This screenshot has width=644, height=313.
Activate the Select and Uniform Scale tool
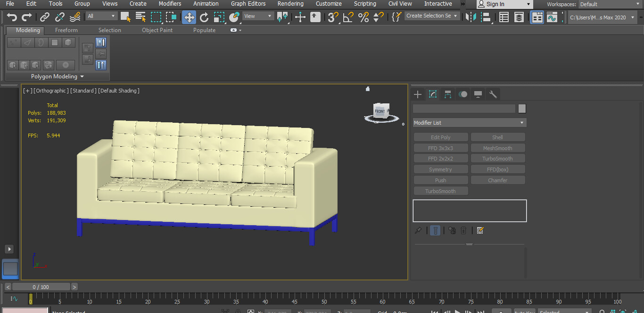click(218, 17)
